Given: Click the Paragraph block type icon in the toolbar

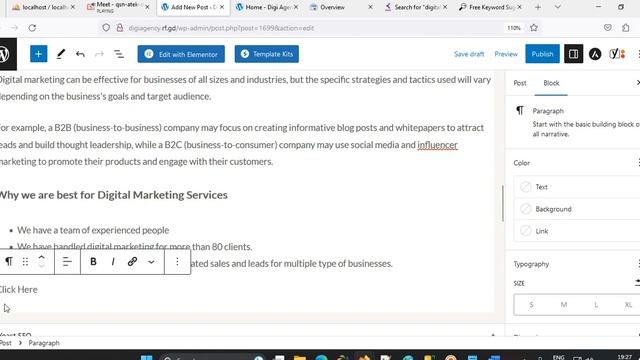Looking at the screenshot, I should point(9,261).
